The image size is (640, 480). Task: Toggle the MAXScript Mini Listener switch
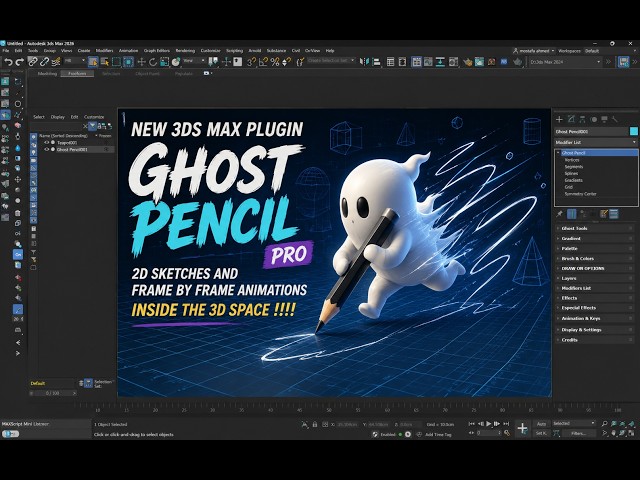[10, 434]
